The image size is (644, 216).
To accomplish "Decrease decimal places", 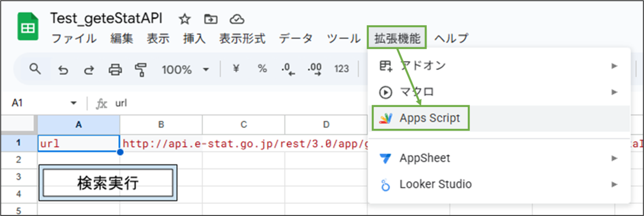I will click(x=288, y=69).
